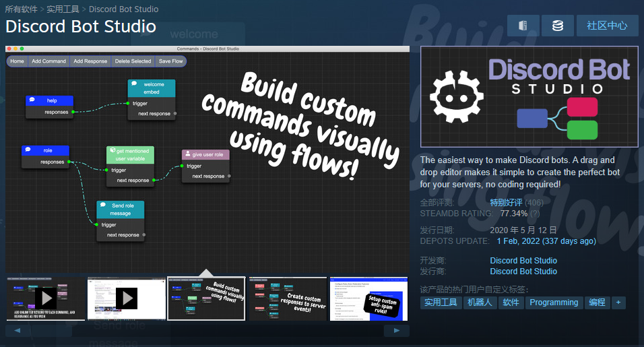Open the 特别好评 reviews link
The width and height of the screenshot is (644, 347).
pyautogui.click(x=506, y=202)
